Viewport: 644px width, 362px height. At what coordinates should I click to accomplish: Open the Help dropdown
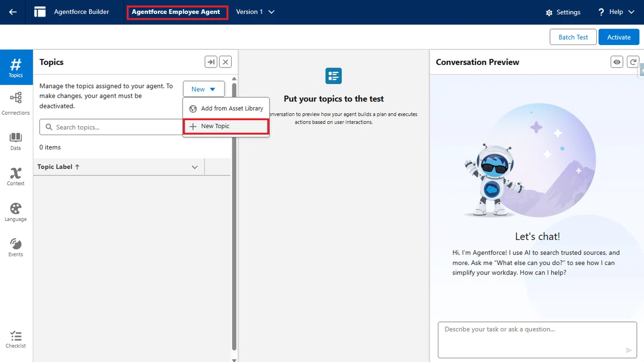tap(615, 12)
